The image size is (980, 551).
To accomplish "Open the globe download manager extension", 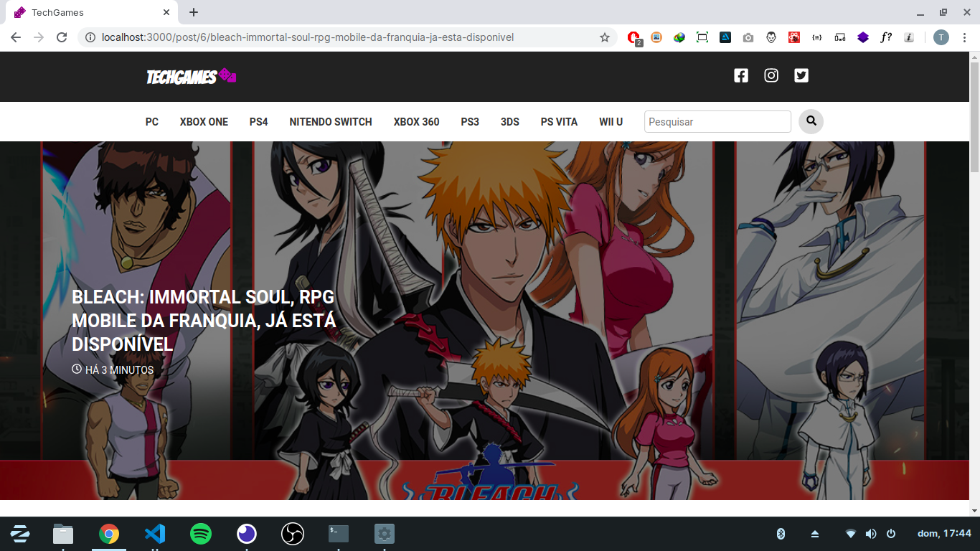I will pos(679,37).
